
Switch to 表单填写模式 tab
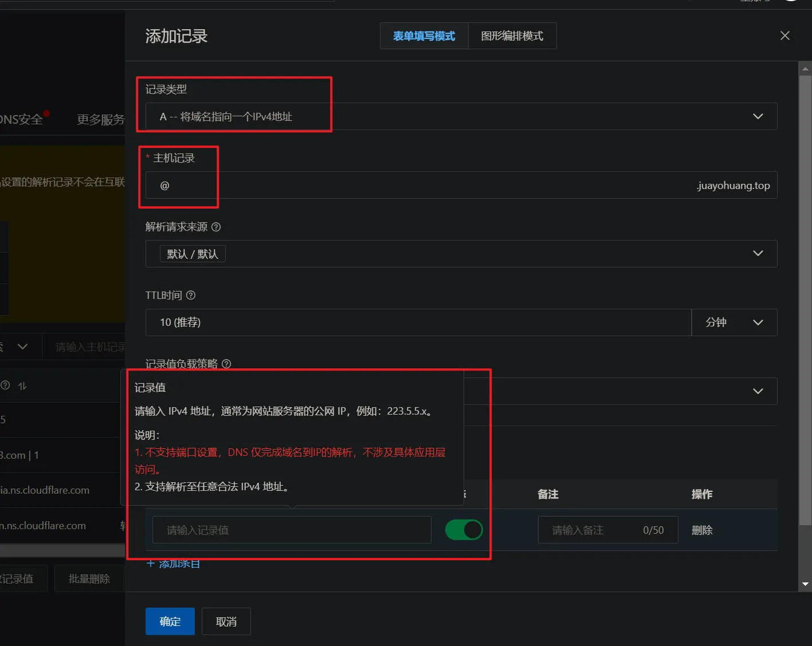[x=424, y=36]
